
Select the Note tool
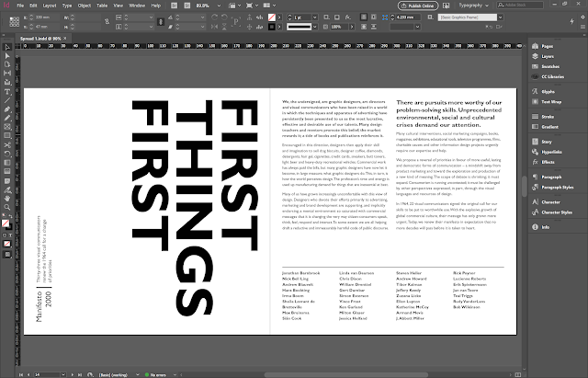click(7, 180)
